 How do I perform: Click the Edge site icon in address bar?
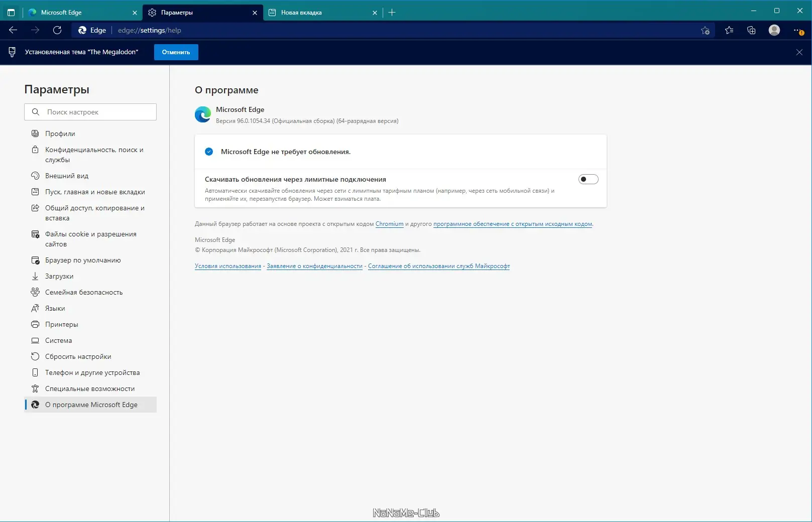82,30
